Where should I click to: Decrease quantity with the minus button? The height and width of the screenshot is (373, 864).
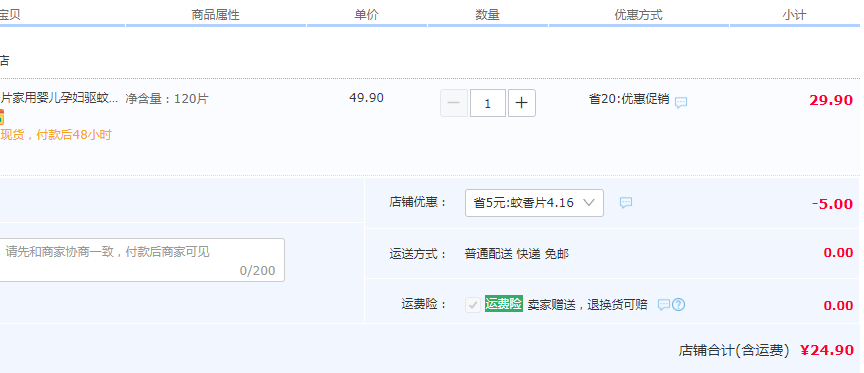click(x=454, y=103)
